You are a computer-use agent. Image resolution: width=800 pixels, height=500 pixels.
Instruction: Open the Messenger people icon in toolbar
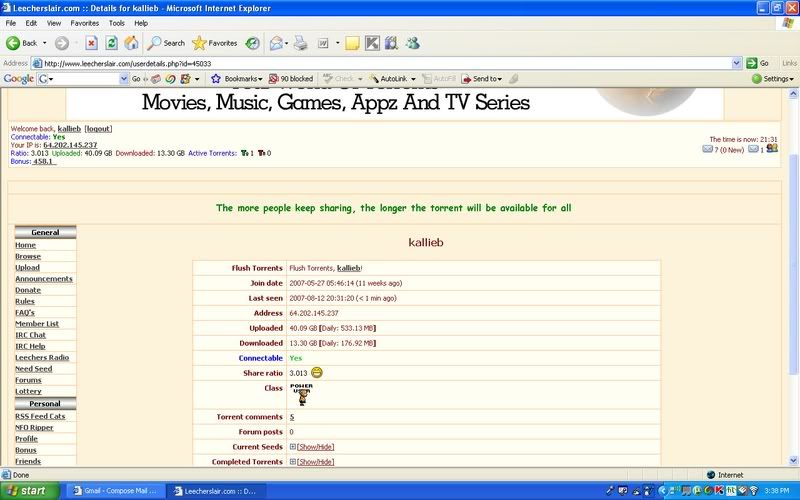pyautogui.click(x=413, y=43)
